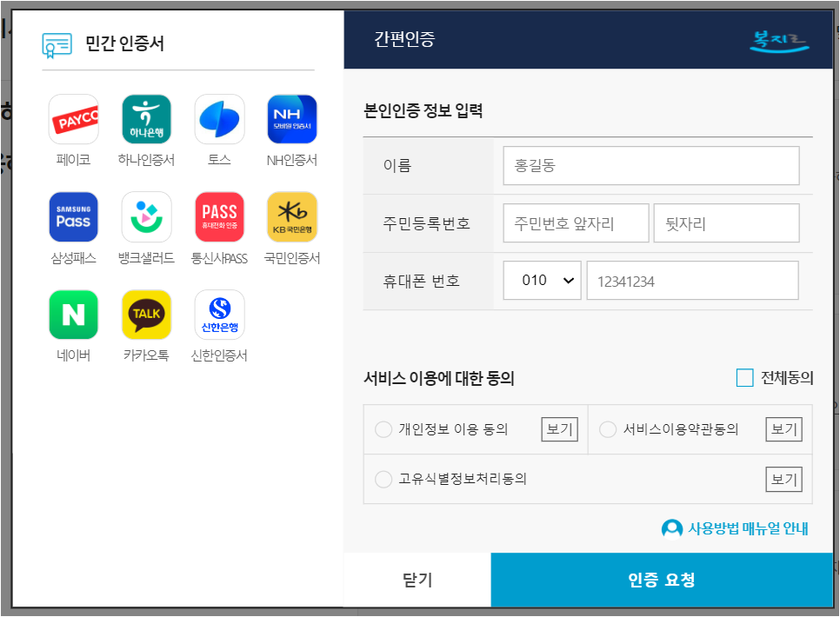Select the 개인정보 이용 동의 radio button
This screenshot has width=840, height=617.
tap(383, 429)
